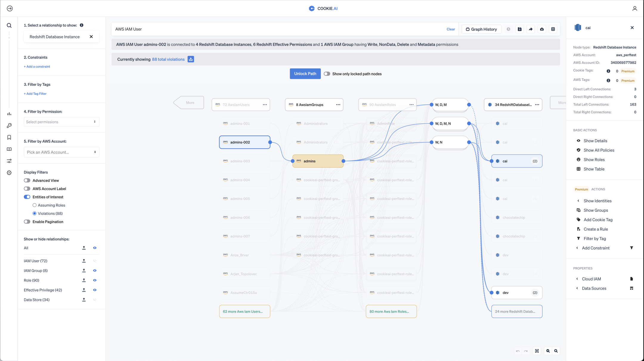Open the bookmark icon in sidebar

coord(9,137)
